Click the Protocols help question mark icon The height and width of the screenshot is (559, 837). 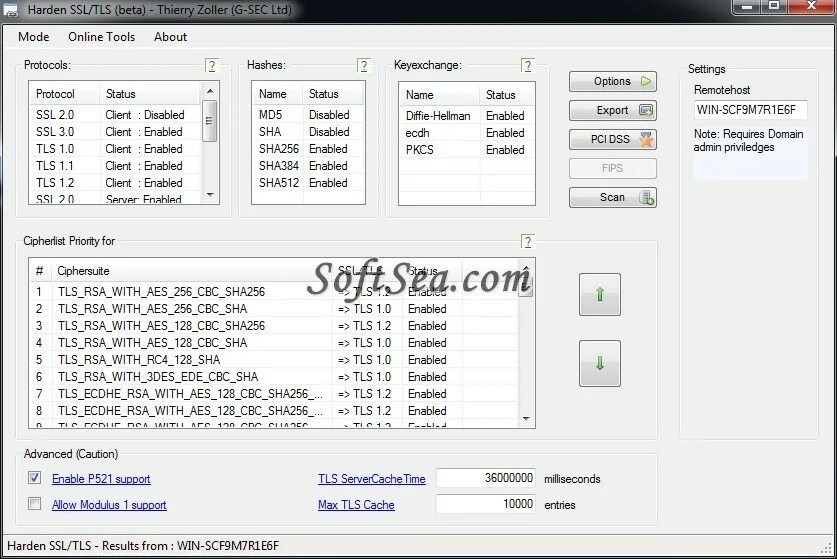click(x=212, y=66)
